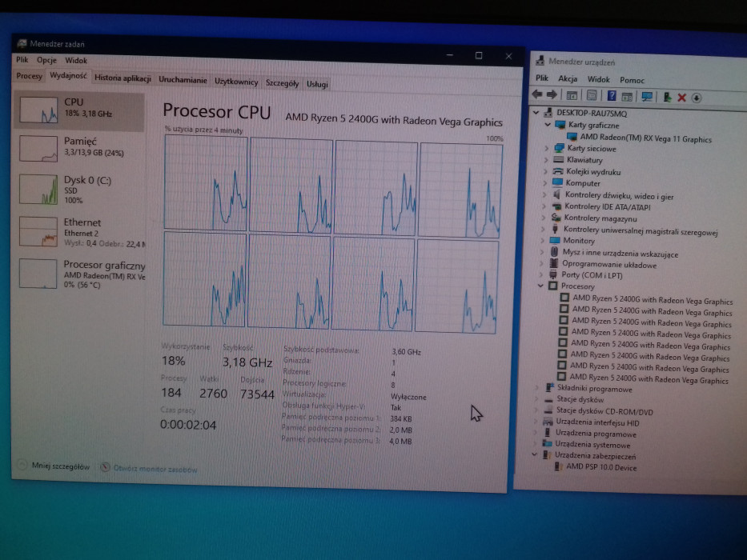Click the Back arrow in Device Manager toolbar
The height and width of the screenshot is (560, 747).
pos(537,94)
